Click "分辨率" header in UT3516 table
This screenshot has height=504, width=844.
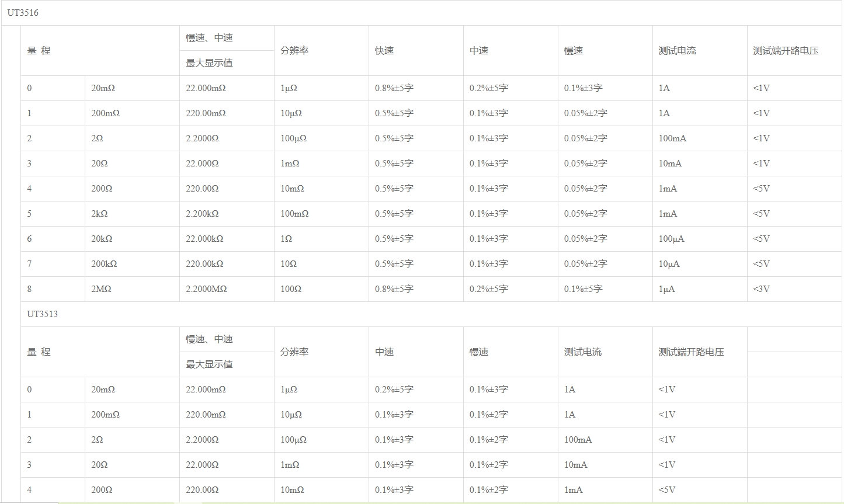coord(294,51)
